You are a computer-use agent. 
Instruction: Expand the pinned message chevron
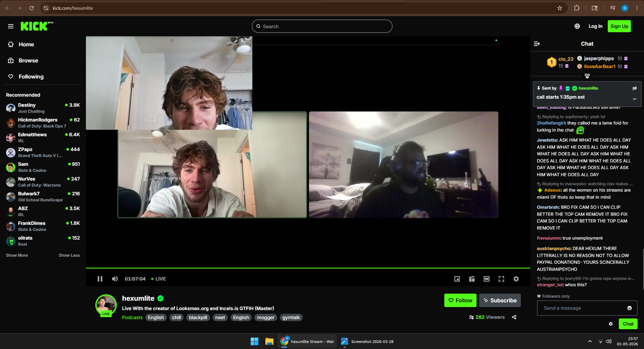635,99
